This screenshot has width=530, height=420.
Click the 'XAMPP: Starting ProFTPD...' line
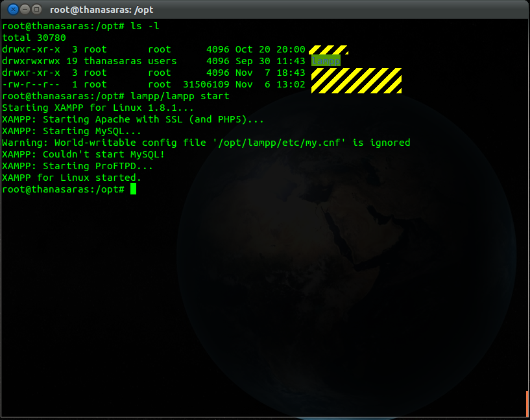pos(77,166)
